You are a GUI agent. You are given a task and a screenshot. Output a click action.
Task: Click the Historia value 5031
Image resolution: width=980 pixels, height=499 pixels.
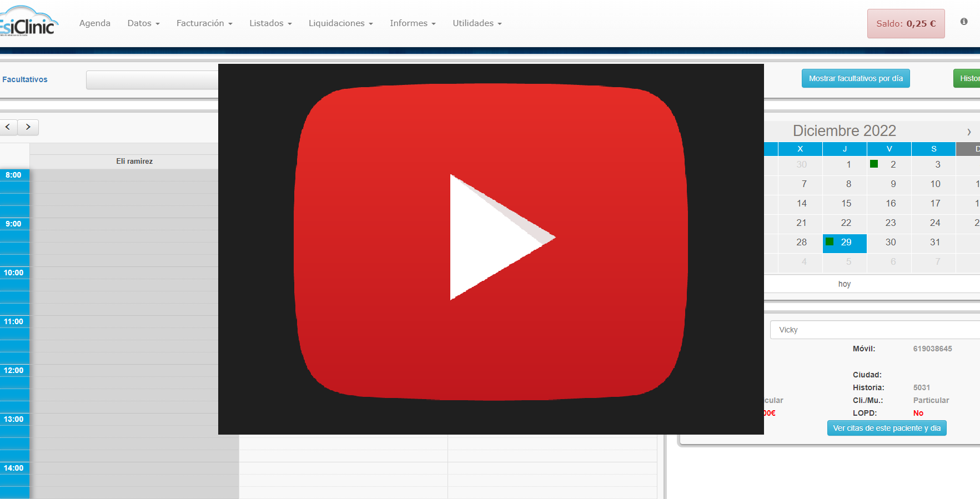point(922,387)
